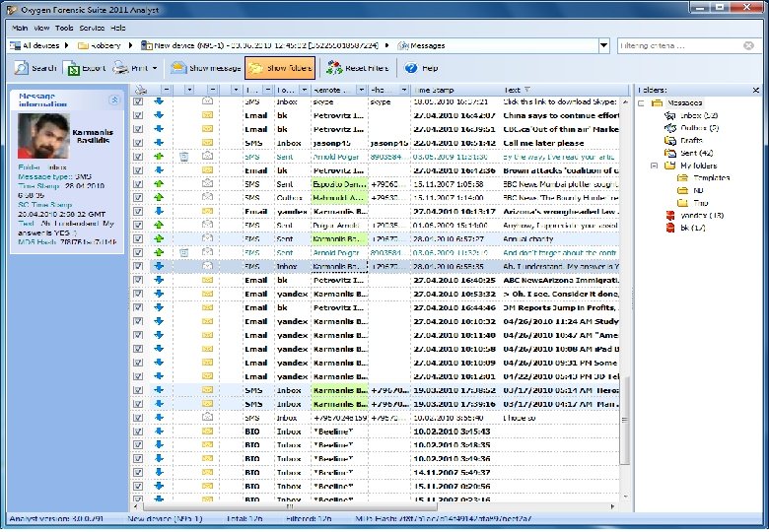Screen dimensions: 769x532
Task: Uncheck the 'DM Reports Jump in Profits' row checkbox
Action: tap(138, 307)
